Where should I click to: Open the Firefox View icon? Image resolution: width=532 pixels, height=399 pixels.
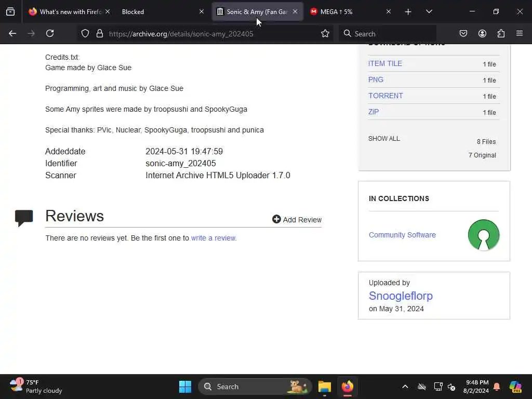click(10, 12)
